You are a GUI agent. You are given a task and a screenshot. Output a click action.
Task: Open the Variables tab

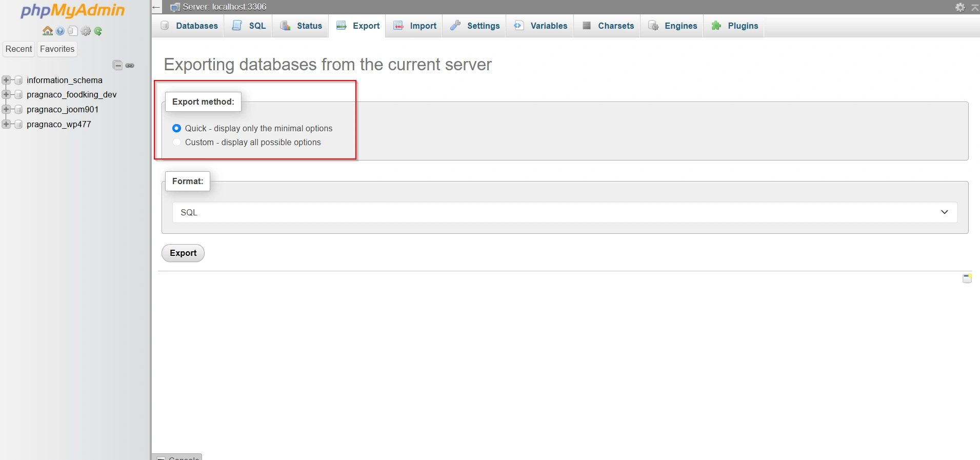[541, 26]
